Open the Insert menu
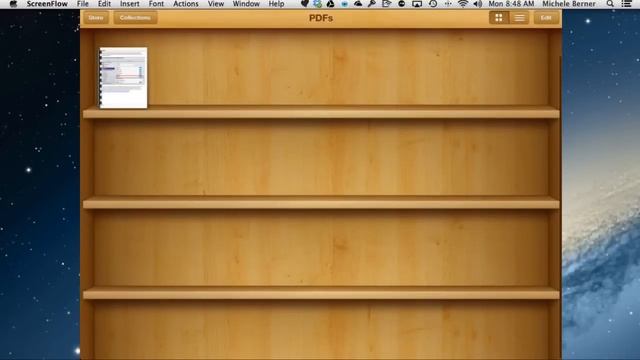Screen dimensions: 640x360 point(129,4)
